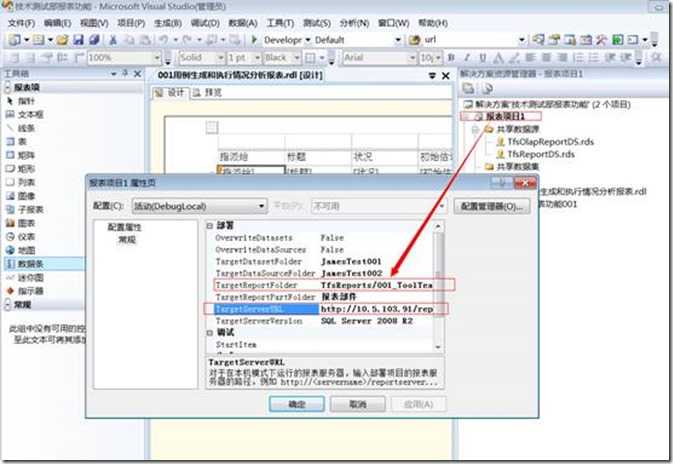Select the 文本框 textbox tool
The image size is (673, 464).
[30, 115]
